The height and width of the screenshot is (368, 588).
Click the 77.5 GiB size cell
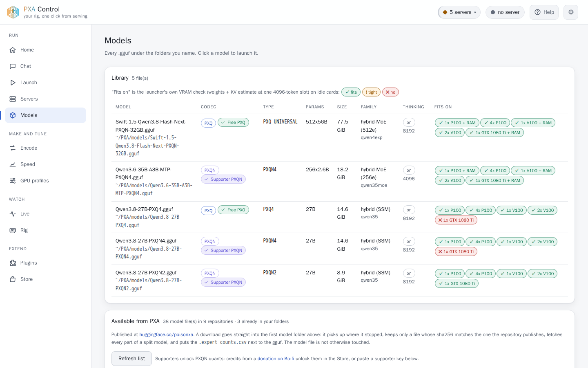coord(343,126)
